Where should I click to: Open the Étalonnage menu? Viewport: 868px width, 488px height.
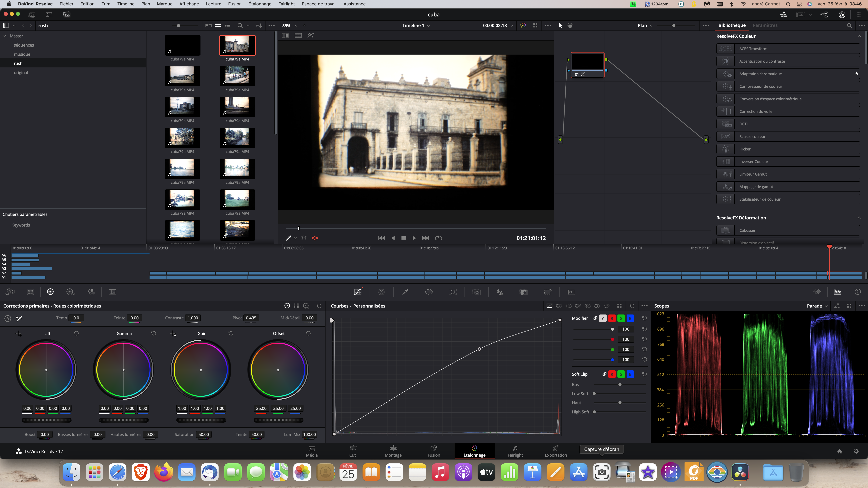(260, 4)
